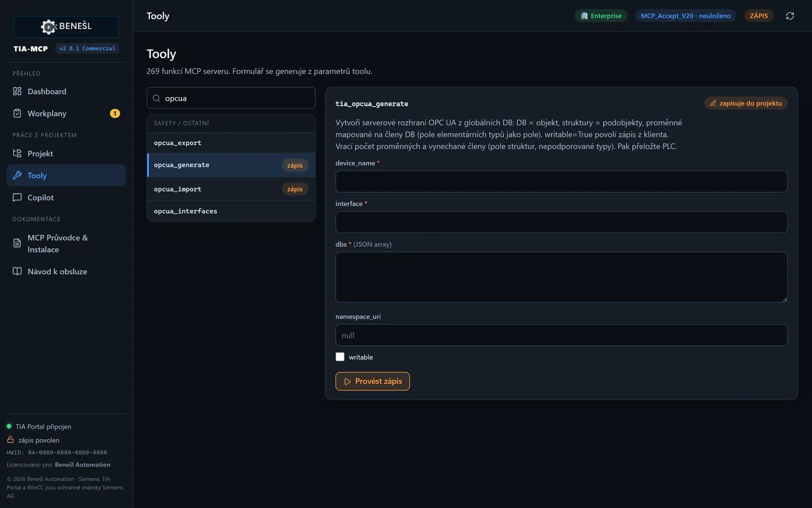Click the Workplany clipboard icon
The image size is (812, 508).
17,113
